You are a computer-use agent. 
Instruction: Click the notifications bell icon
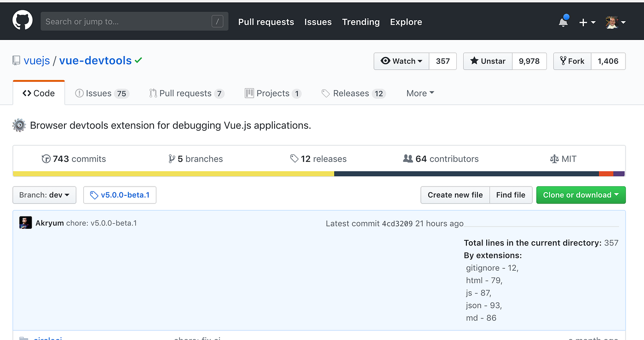click(x=563, y=22)
